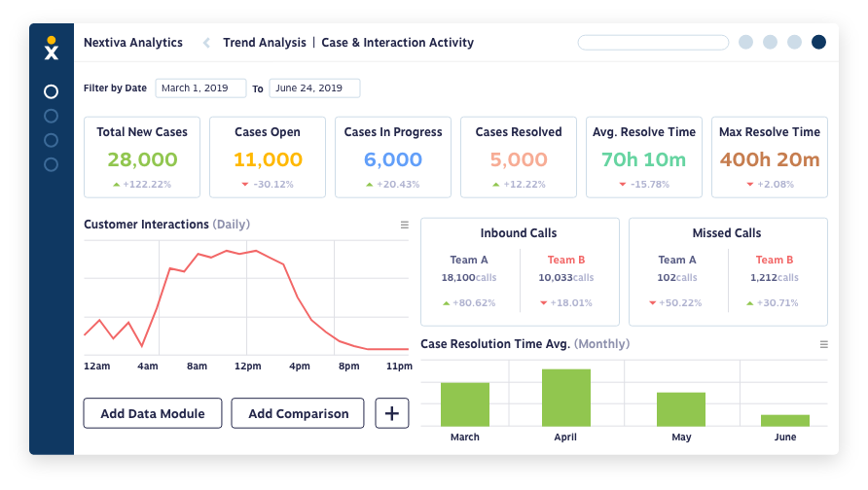Click the Trend Analysis breadcrumb
The height and width of the screenshot is (490, 868).
tap(265, 43)
